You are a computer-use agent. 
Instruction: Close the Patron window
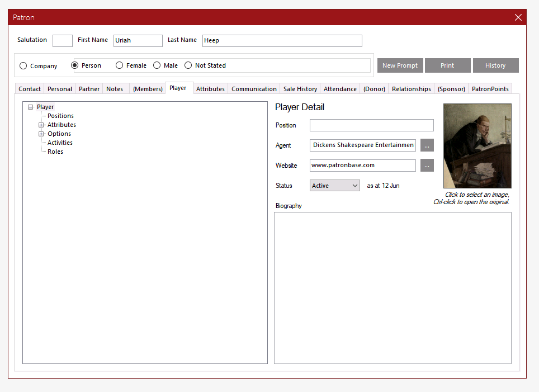point(518,17)
